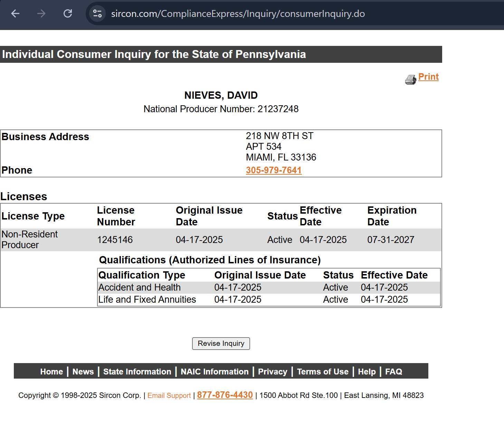Viewport: 504px width, 429px height.
Task: Open News in footer menu
Action: pos(83,372)
